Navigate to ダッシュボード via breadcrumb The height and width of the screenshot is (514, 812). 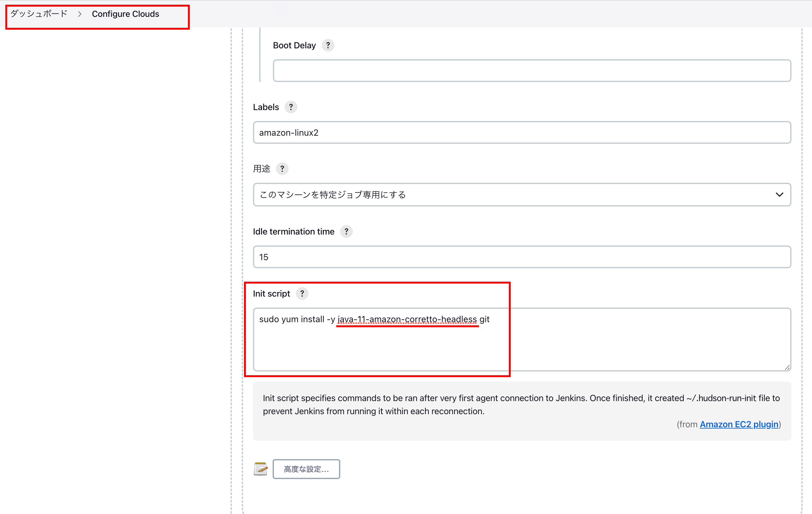coord(38,14)
